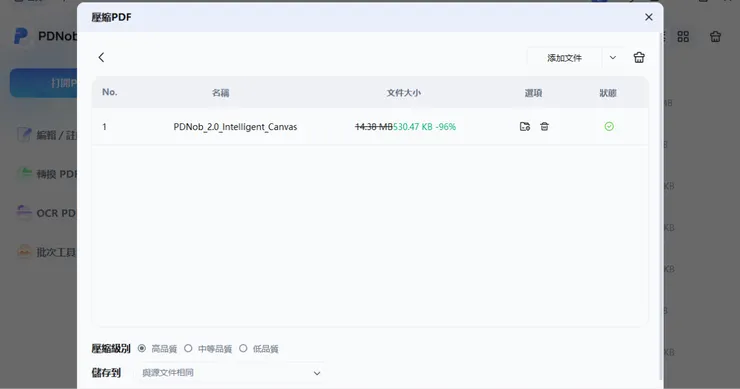The image size is (740, 389).
Task: Click file name PDNob_2.0_Intelligent_Canvas
Action: coord(235,127)
